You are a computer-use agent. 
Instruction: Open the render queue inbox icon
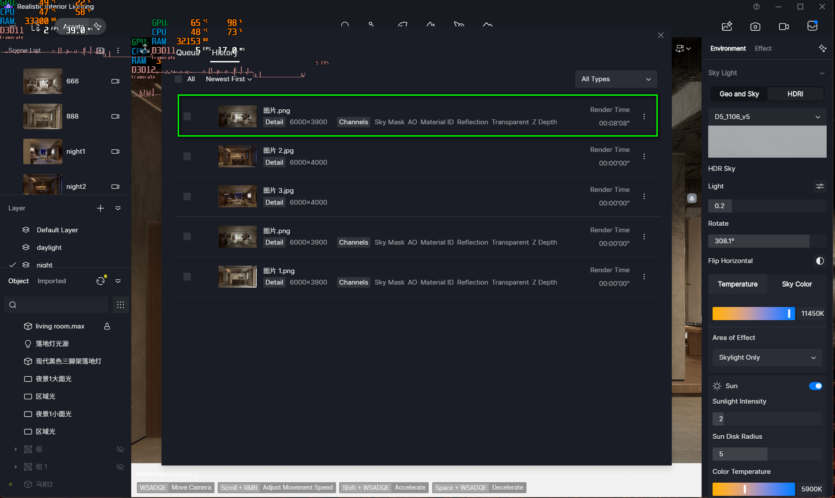(x=812, y=26)
